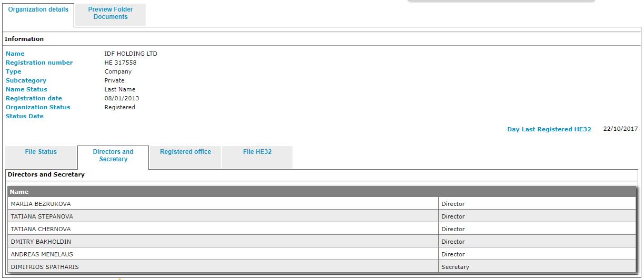Switch to Preview Folder Documents tab
The width and height of the screenshot is (644, 280).
click(x=110, y=15)
